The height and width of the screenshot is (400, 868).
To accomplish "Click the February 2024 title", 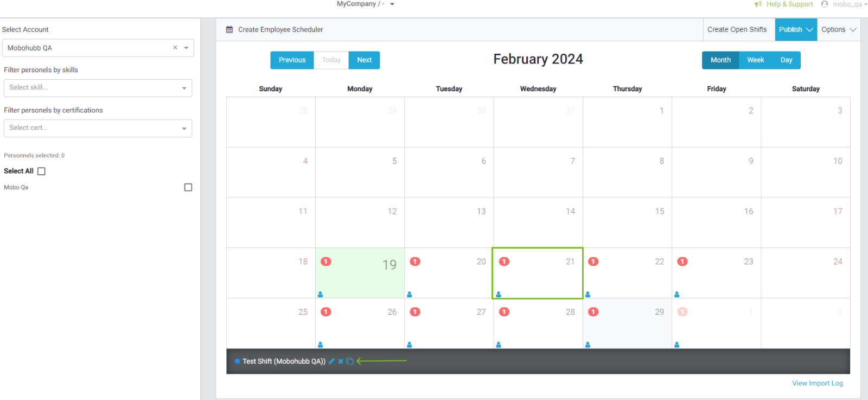I will coord(538,59).
